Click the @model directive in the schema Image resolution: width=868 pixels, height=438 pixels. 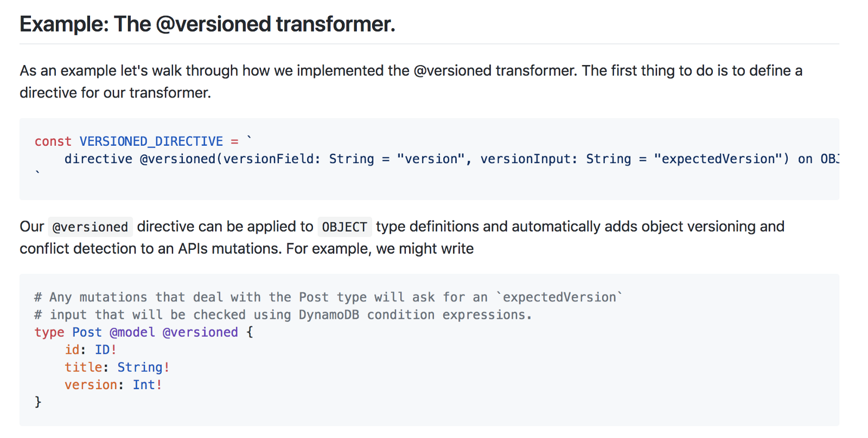[132, 332]
